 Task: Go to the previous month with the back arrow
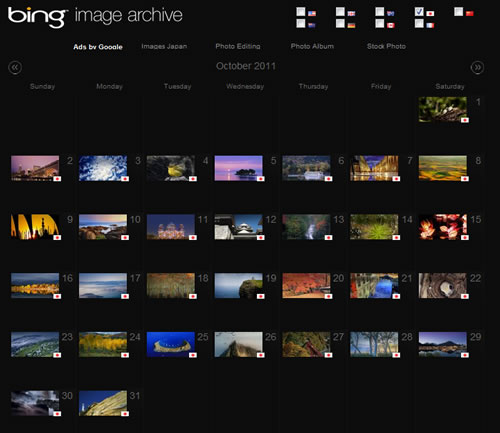pos(15,68)
